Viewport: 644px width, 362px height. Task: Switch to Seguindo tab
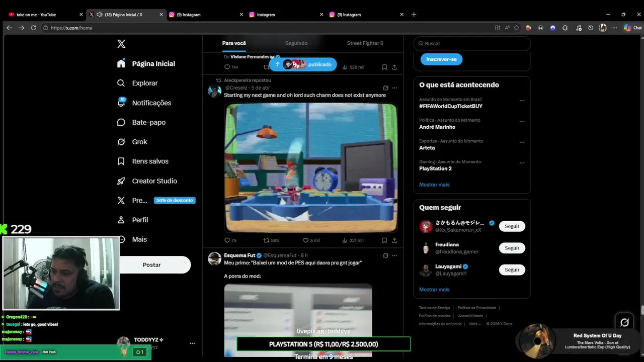click(296, 43)
